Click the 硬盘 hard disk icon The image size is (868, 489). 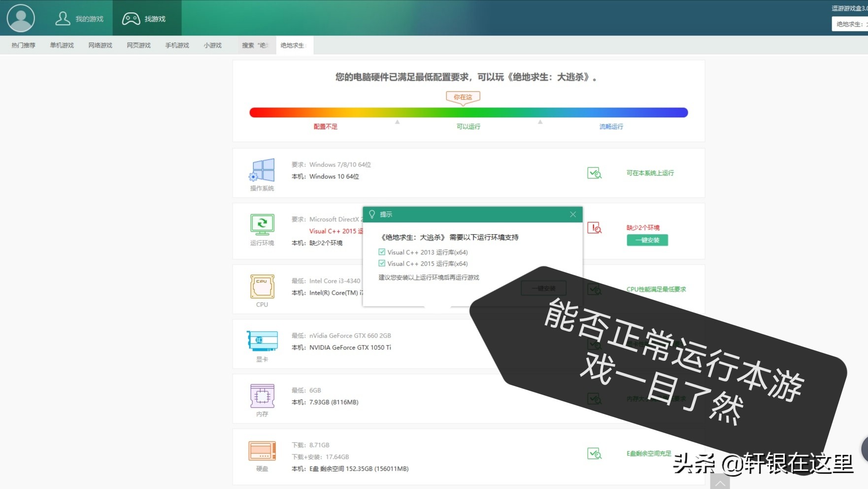262,451
